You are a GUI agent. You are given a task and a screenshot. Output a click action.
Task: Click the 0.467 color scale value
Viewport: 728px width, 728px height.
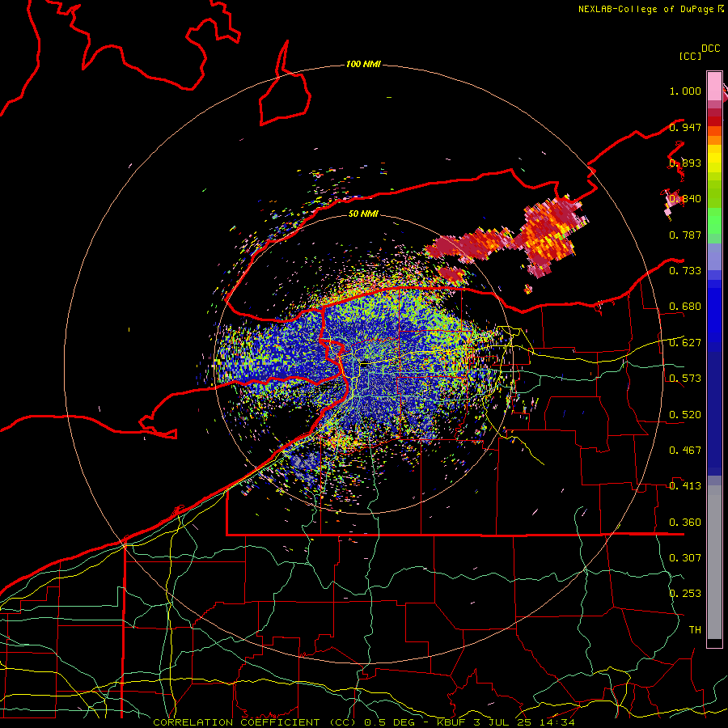(x=685, y=450)
